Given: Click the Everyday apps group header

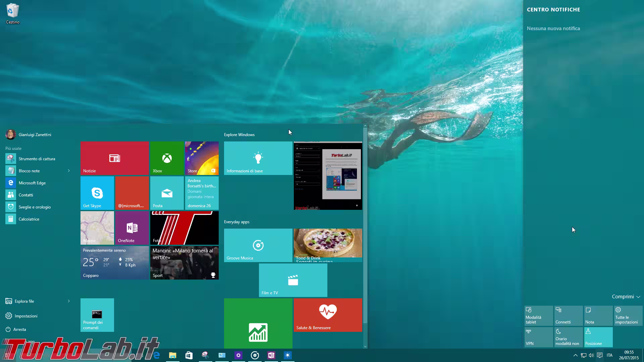Looking at the screenshot, I should (236, 222).
